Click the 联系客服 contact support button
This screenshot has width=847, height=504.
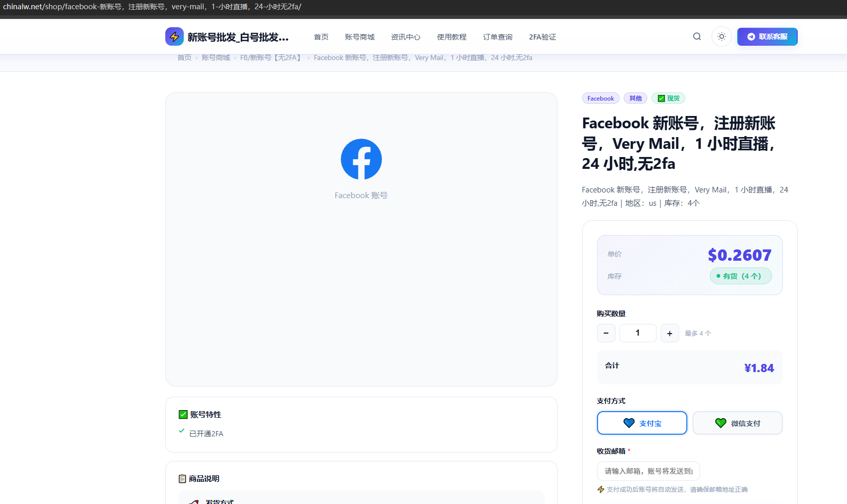[x=767, y=36]
